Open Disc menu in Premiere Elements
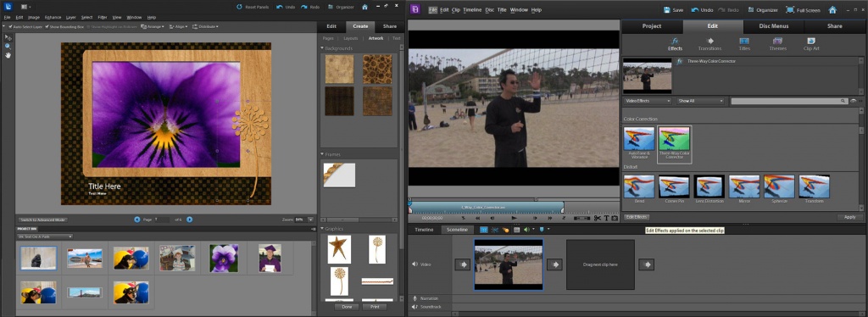868x317 pixels. 489,10
